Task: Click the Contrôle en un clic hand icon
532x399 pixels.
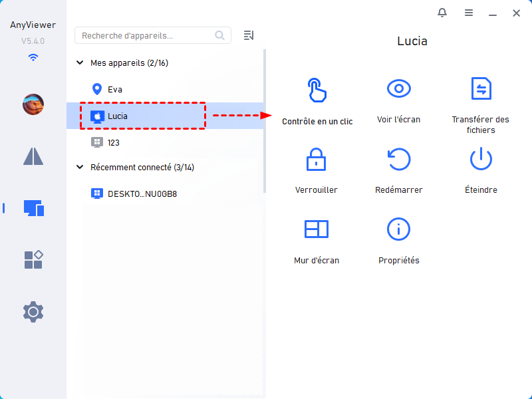Action: [317, 90]
